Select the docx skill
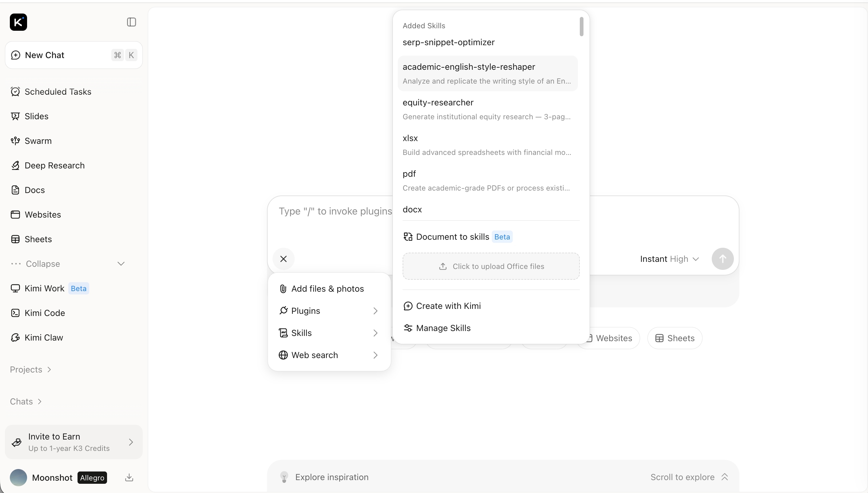Viewport: 868px width, 493px height. (x=488, y=210)
